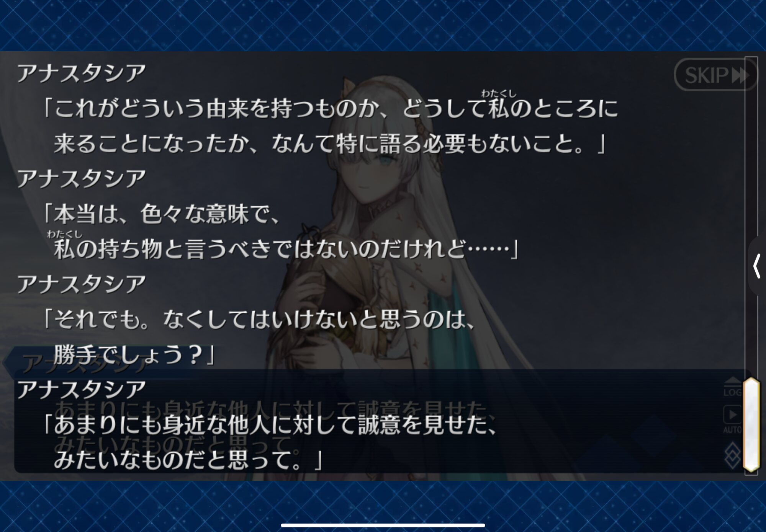Open the LOG icon
Image resolution: width=766 pixels, height=532 pixels.
(x=732, y=387)
